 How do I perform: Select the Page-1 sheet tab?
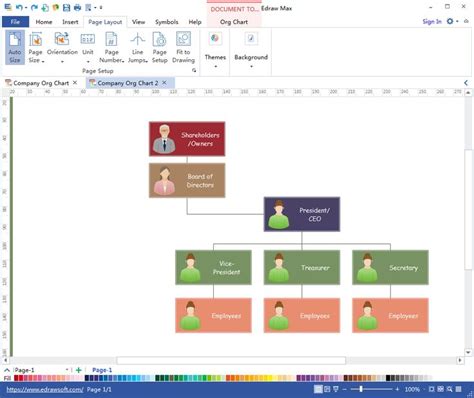point(102,370)
